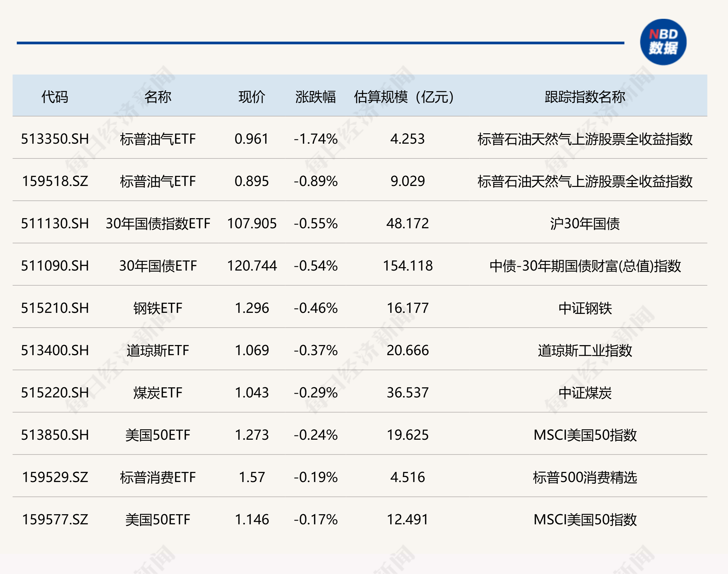Viewport: 728px width, 574px height.
Task: Click the 煤炭ETF name cell
Action: point(157,393)
